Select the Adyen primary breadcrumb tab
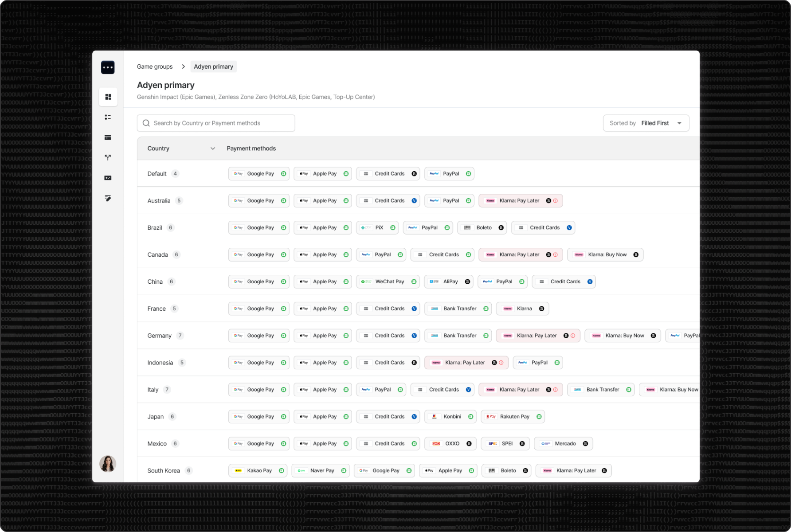The width and height of the screenshot is (791, 532). [x=213, y=66]
